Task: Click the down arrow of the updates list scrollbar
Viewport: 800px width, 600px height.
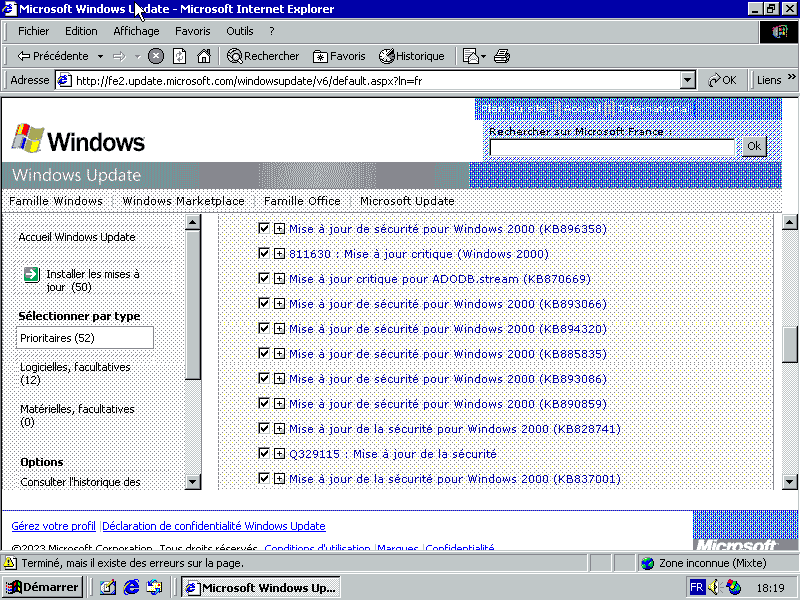Action: tap(789, 481)
